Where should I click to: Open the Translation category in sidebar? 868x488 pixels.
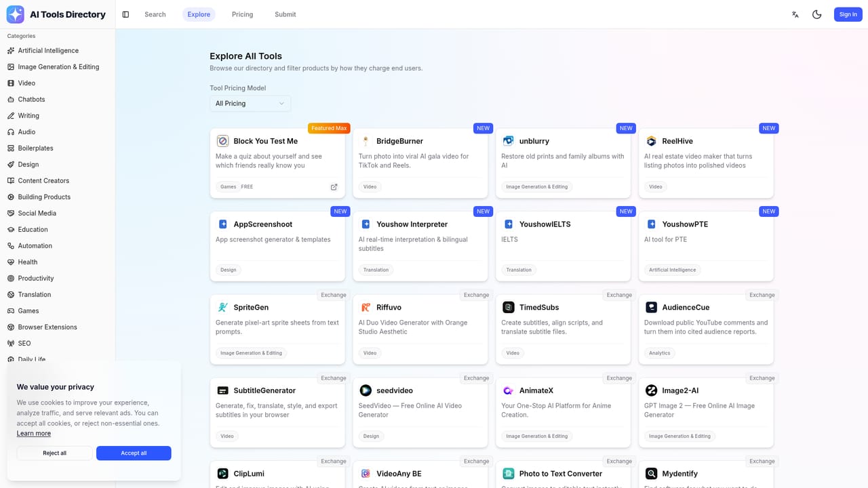(58, 295)
